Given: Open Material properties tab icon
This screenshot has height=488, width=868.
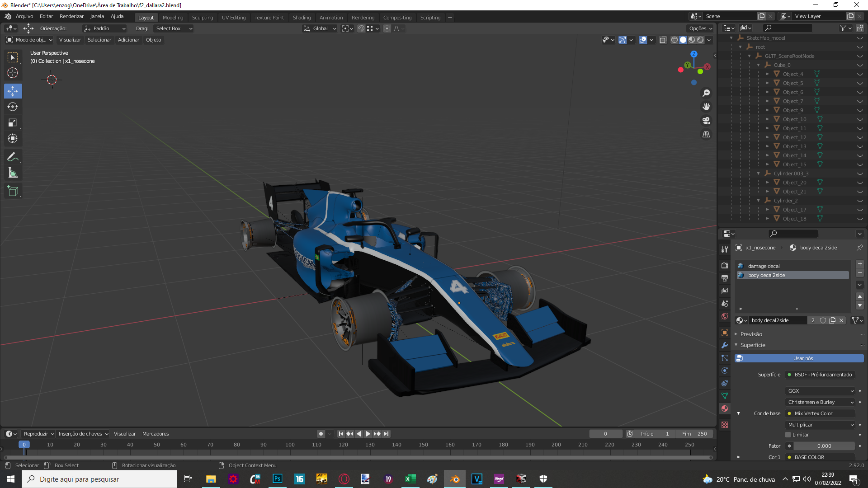Looking at the screenshot, I should [725, 408].
